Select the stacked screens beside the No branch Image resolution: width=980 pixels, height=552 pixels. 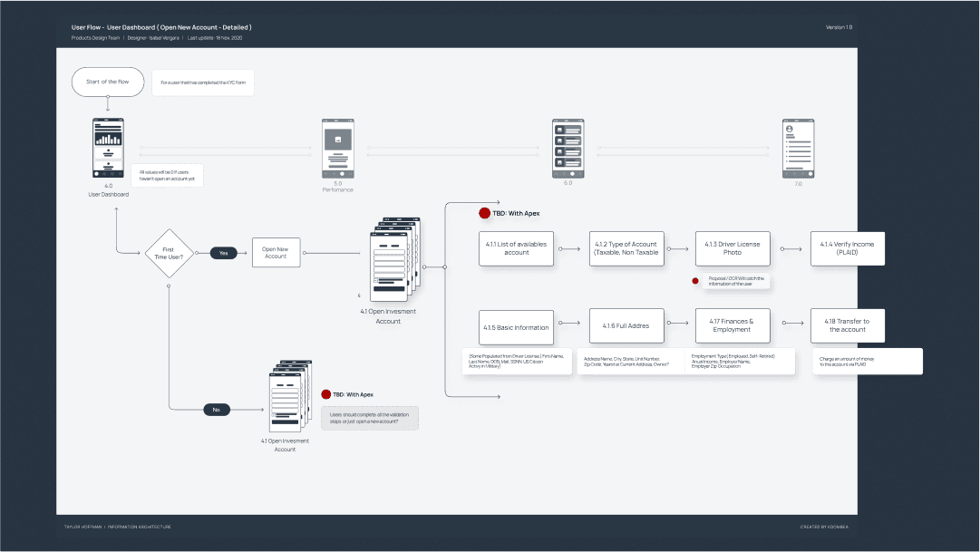[290, 396]
